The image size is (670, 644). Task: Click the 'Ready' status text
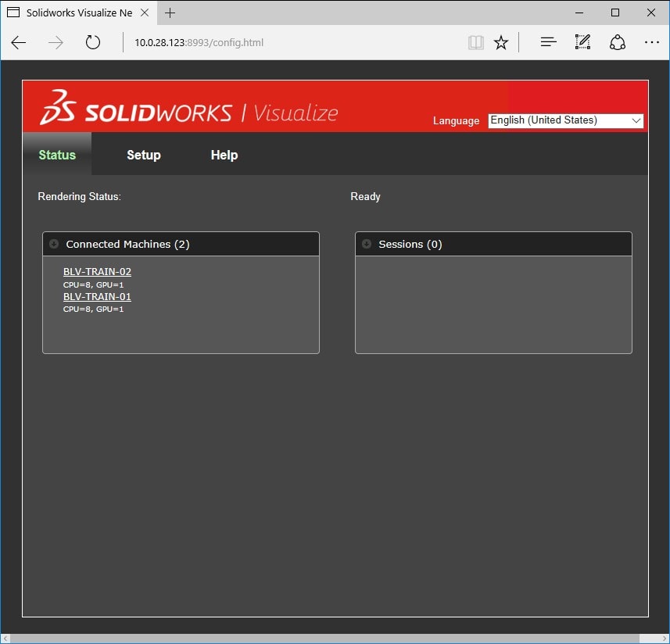click(365, 196)
